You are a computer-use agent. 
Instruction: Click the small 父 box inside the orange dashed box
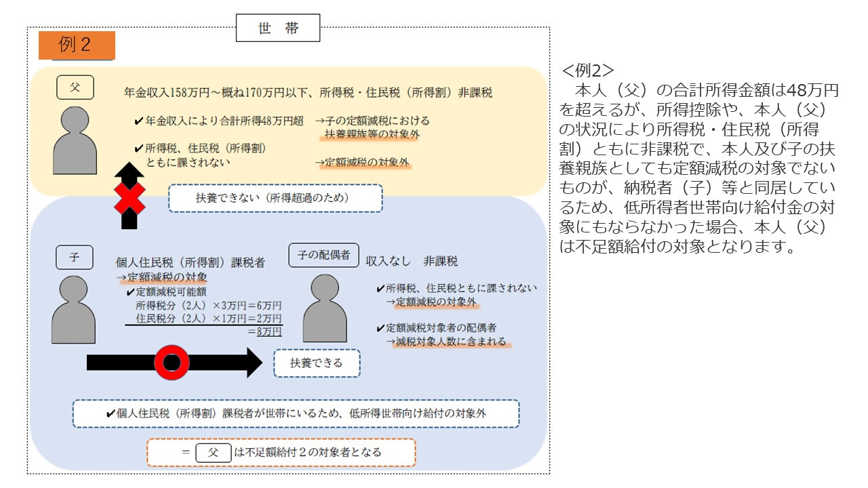tap(213, 453)
